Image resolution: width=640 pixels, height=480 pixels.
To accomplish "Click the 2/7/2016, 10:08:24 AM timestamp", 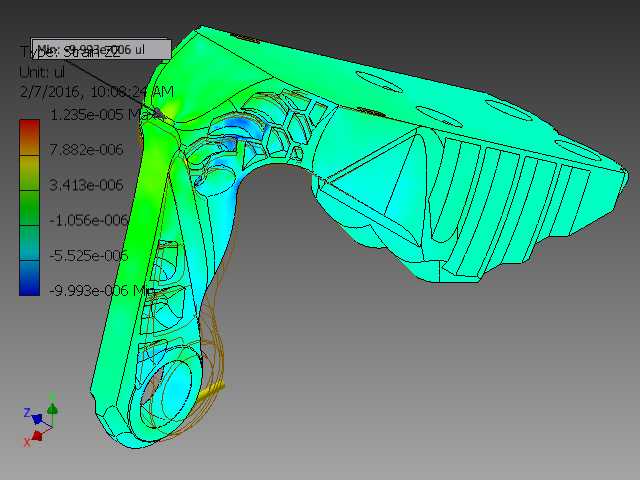I will [97, 91].
